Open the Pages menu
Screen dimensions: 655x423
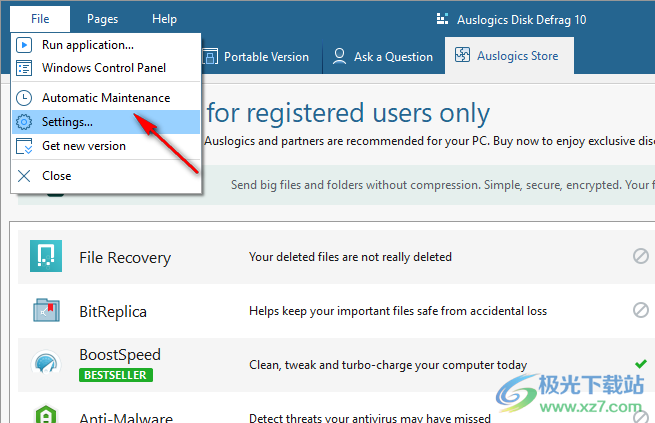click(x=102, y=19)
